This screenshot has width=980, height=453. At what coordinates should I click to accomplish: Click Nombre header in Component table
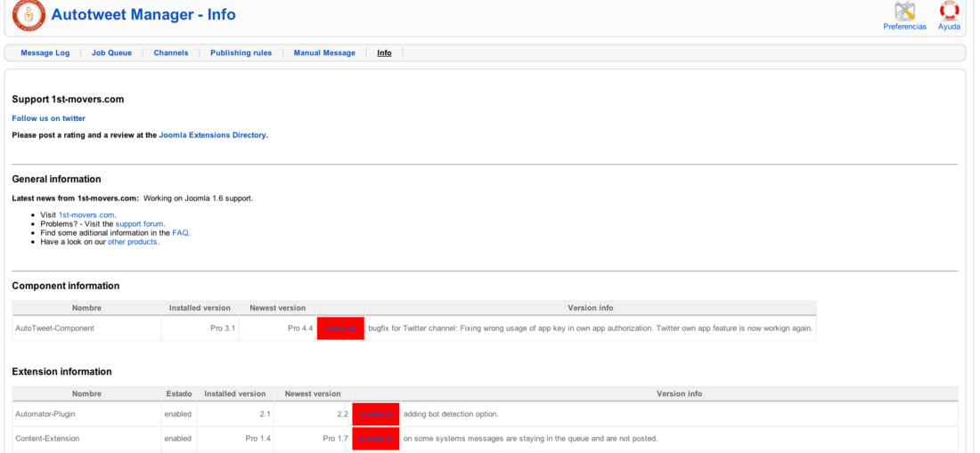pos(87,308)
